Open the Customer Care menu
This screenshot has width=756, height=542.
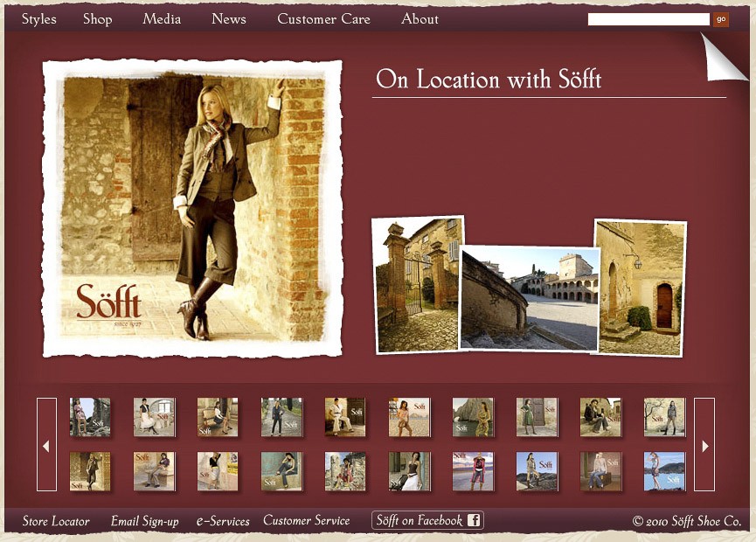tap(323, 19)
